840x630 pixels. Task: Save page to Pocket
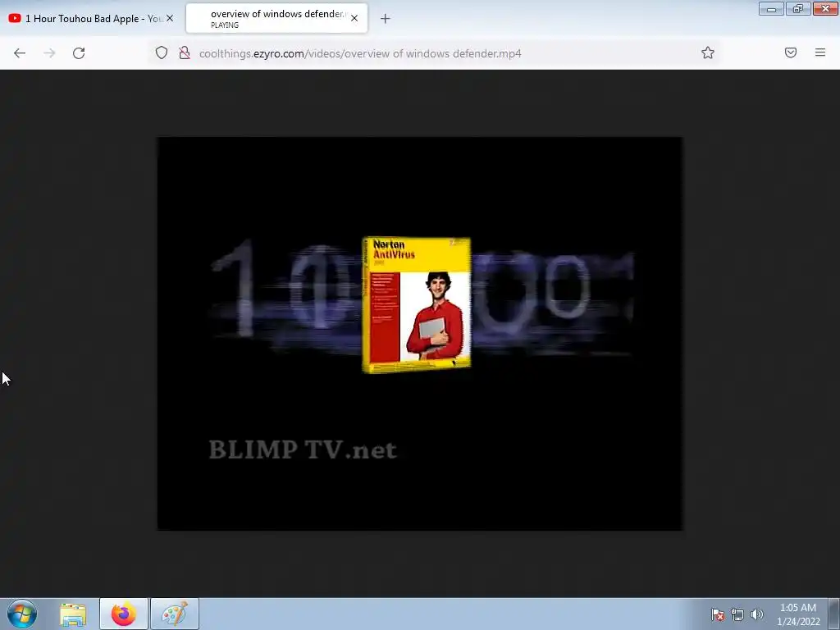791,52
